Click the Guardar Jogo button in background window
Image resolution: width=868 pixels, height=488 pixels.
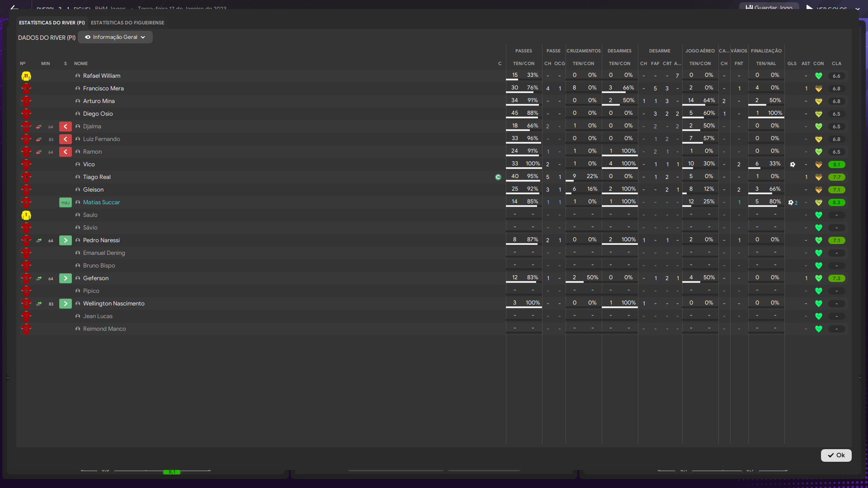point(769,6)
